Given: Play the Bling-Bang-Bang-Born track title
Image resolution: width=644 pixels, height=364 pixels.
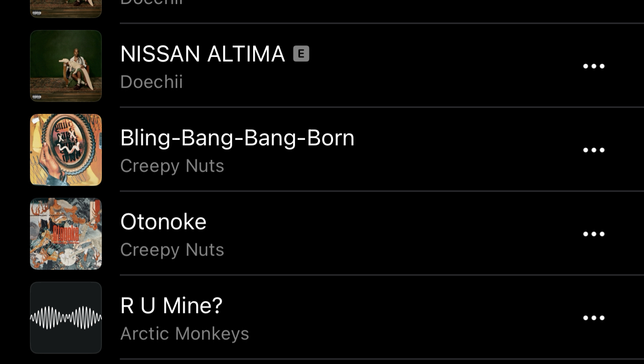Looking at the screenshot, I should click(x=237, y=138).
